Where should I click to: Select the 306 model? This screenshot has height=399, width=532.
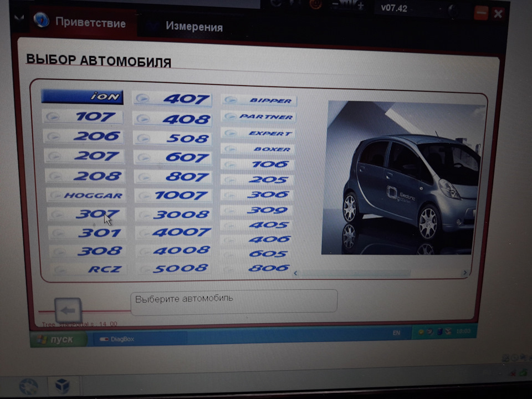click(257, 195)
